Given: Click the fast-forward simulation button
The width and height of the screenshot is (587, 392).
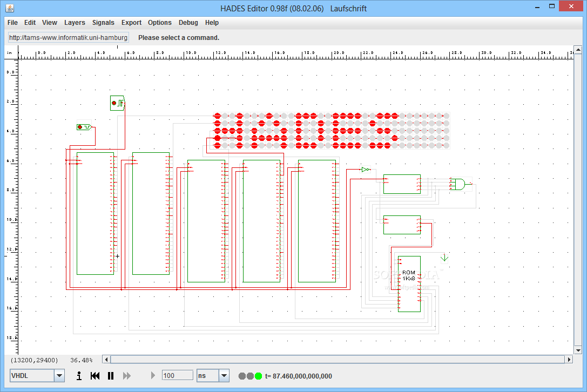Looking at the screenshot, I should pyautogui.click(x=126, y=375).
